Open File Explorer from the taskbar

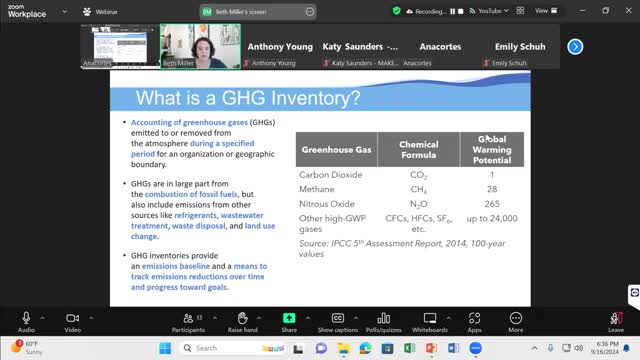[x=343, y=349]
